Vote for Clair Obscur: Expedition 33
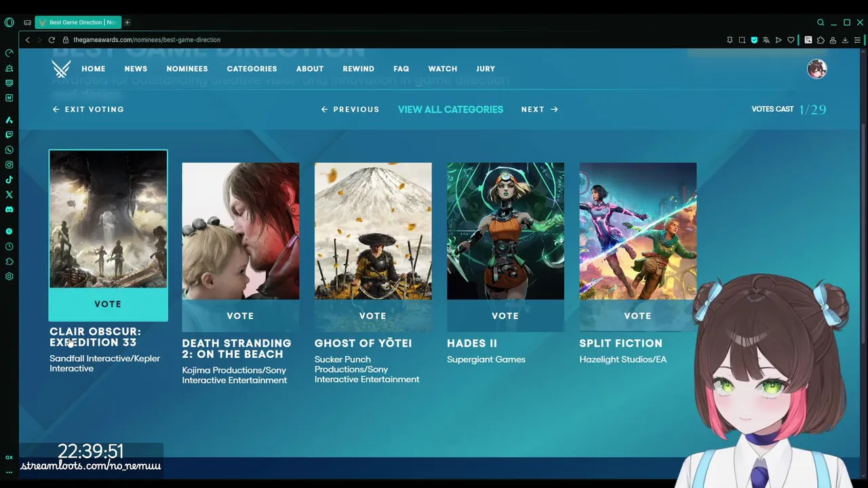868x488 pixels. click(108, 304)
